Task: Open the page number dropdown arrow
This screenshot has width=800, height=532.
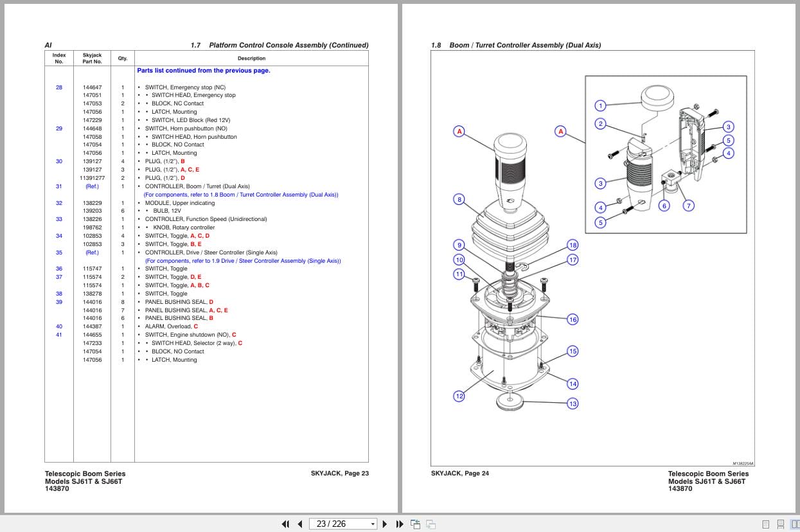Action: click(373, 524)
